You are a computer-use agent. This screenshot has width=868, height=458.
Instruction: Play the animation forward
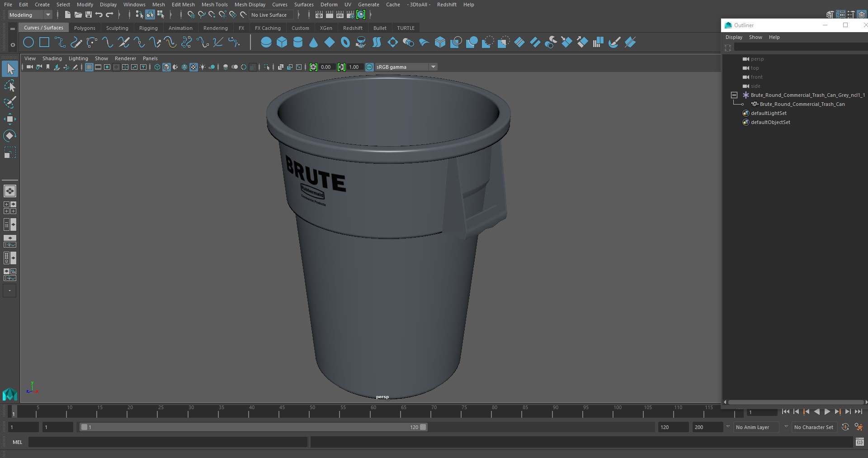pos(827,412)
